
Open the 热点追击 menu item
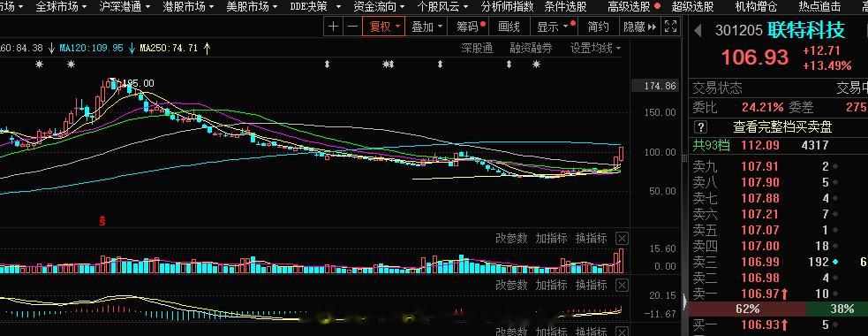click(x=819, y=7)
